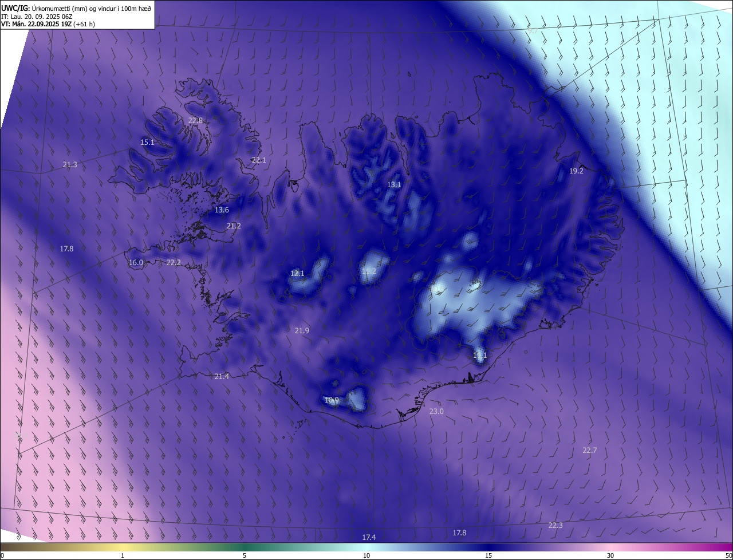
Task: Click the 13.6 value label
Action: 222,210
